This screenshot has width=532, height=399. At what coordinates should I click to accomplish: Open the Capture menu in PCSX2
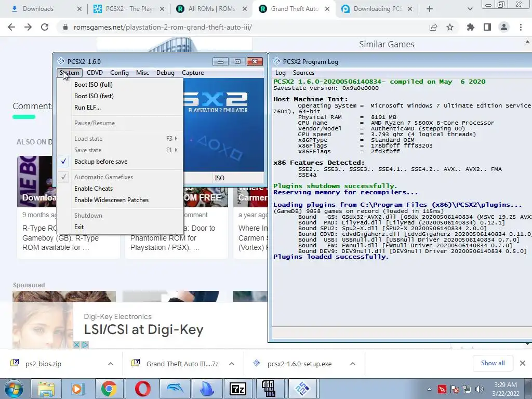193,73
